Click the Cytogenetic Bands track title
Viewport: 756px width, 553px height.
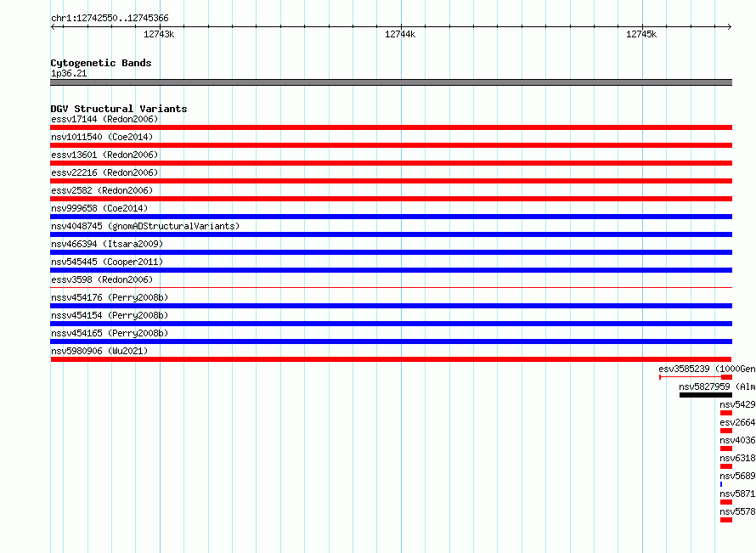[101, 63]
